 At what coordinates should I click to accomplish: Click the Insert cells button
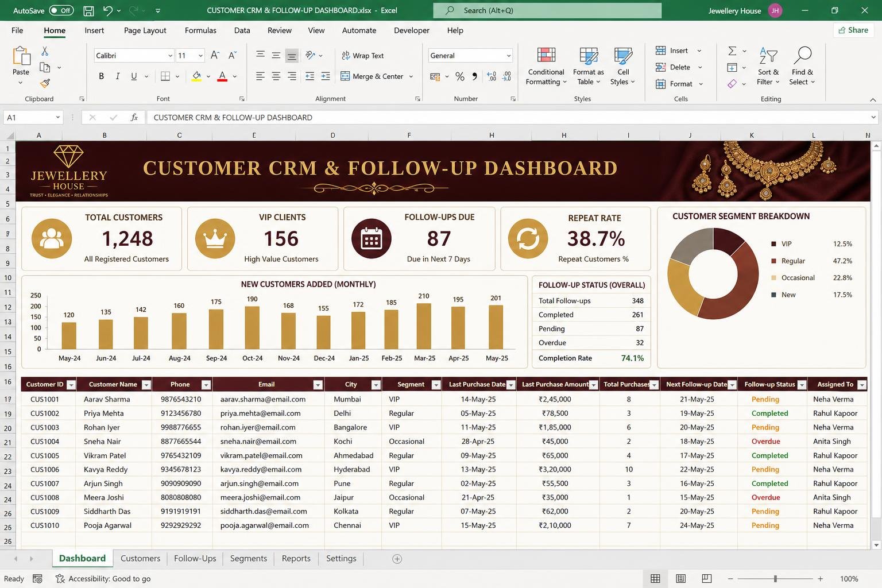(672, 51)
